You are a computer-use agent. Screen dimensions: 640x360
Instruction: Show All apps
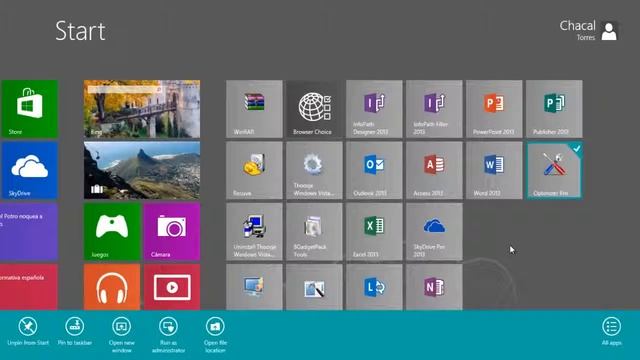(611, 331)
